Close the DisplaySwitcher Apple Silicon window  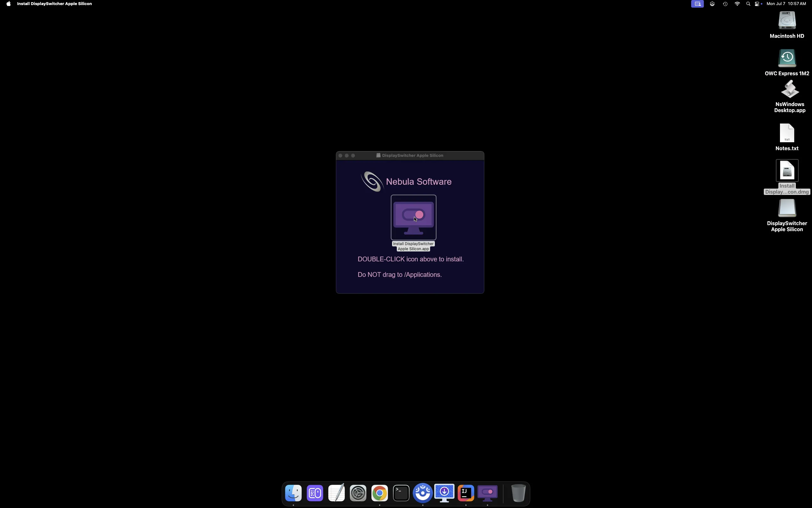(341, 156)
